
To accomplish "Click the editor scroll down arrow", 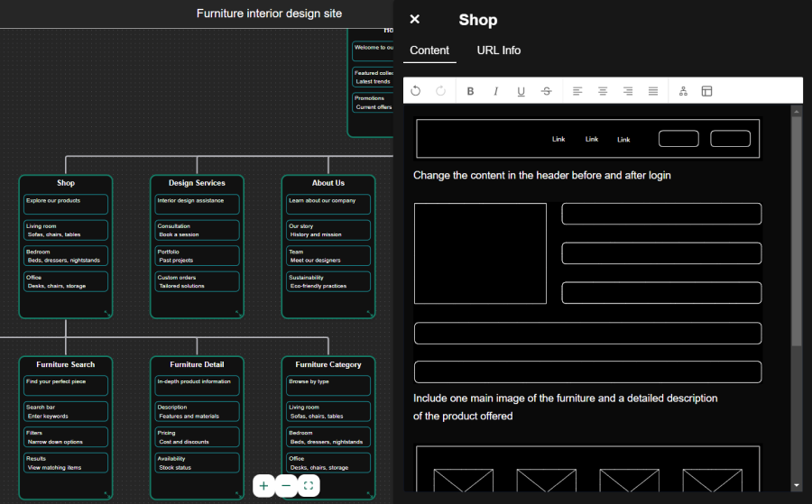I will [x=797, y=485].
